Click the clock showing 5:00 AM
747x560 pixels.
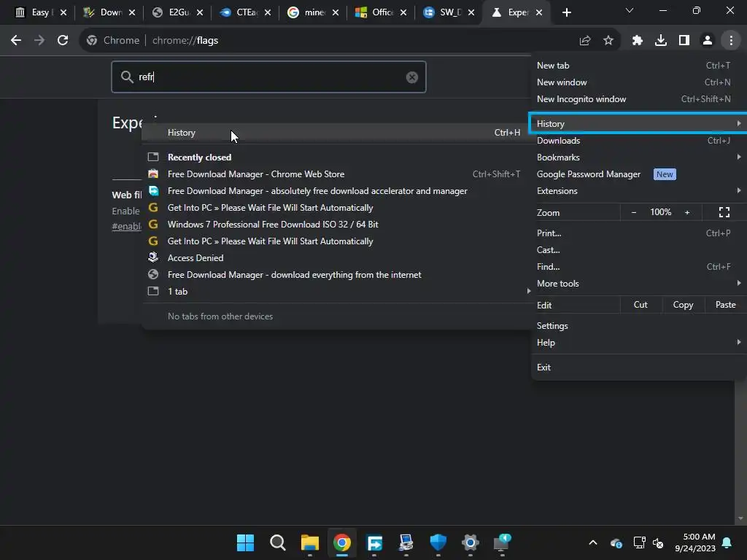click(695, 542)
